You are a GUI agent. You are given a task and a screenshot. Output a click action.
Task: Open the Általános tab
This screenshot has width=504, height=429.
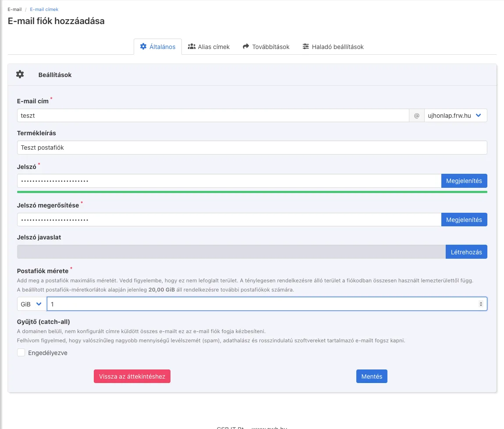coord(158,47)
